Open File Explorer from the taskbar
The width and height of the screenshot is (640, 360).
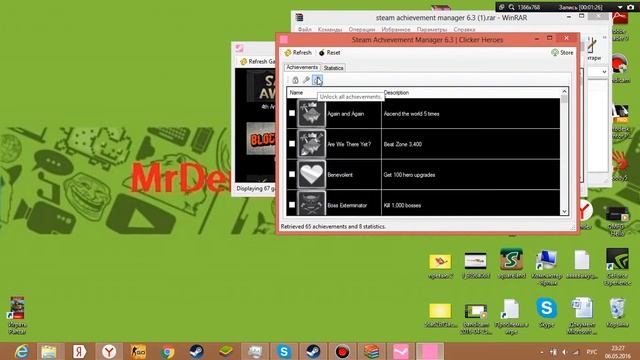tap(49, 351)
